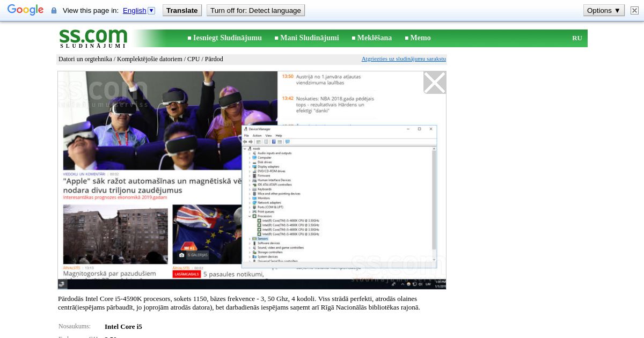
Task: Click the 'Nosaukums:' label
Action: coord(75,326)
